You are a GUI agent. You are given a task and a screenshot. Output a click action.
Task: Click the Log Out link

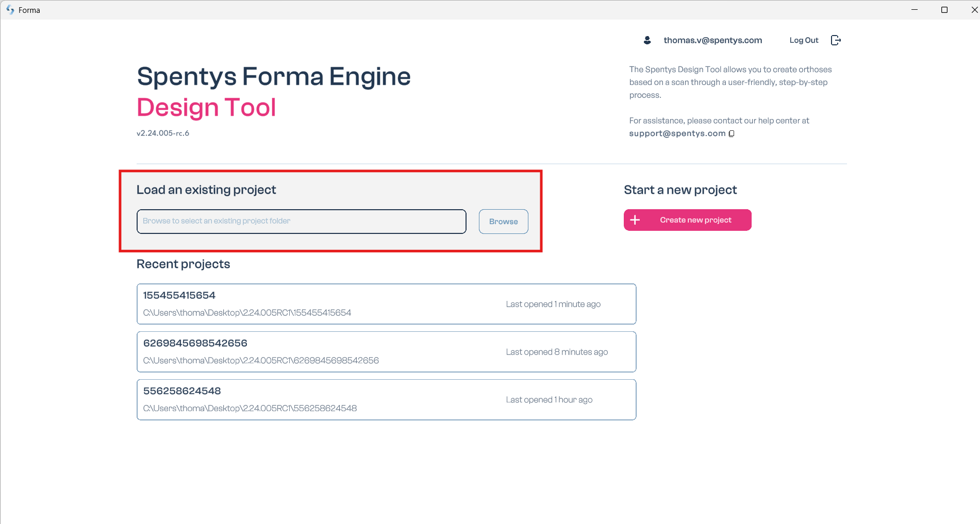pyautogui.click(x=804, y=40)
